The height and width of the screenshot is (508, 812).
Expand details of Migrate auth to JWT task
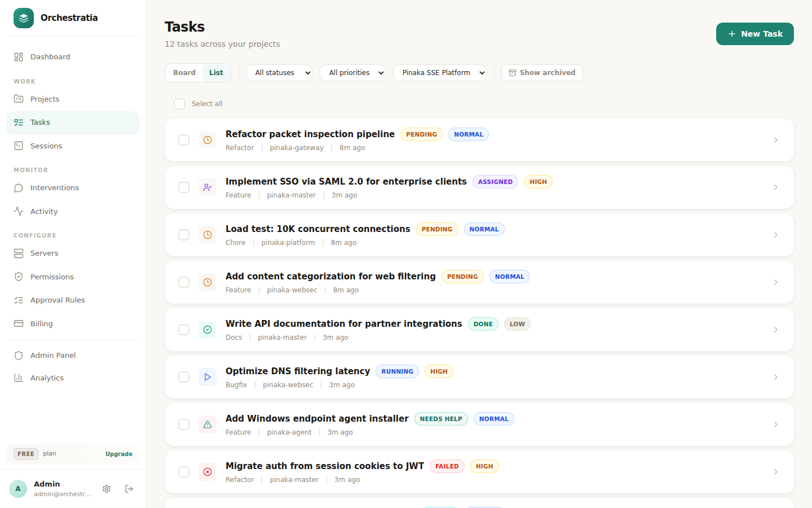point(775,472)
